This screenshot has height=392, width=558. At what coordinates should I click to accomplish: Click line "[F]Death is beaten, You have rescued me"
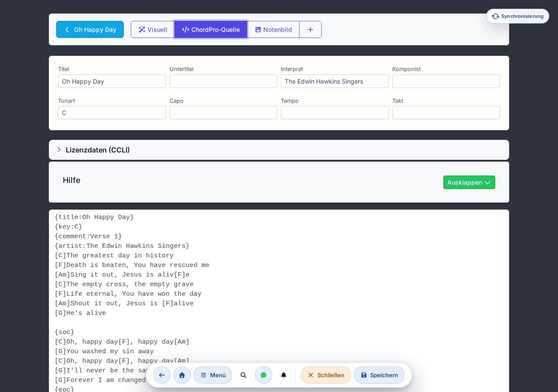132,265
